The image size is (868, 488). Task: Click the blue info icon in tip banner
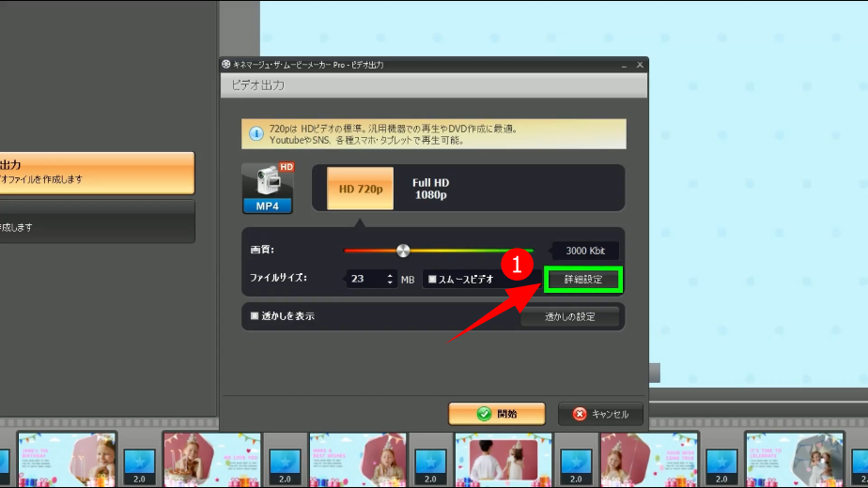coord(256,134)
